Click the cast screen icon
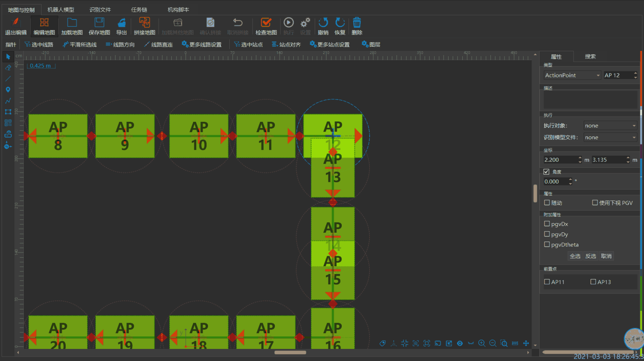 (x=438, y=343)
